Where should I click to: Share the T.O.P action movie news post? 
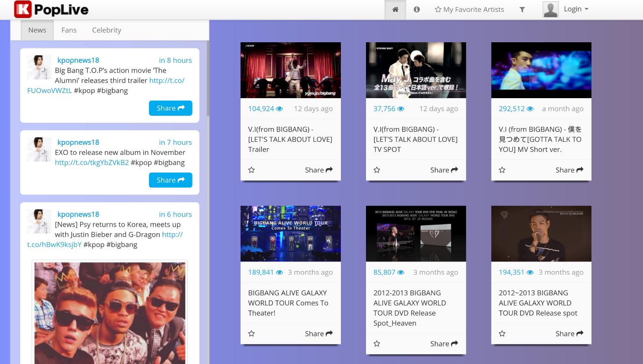pos(170,108)
